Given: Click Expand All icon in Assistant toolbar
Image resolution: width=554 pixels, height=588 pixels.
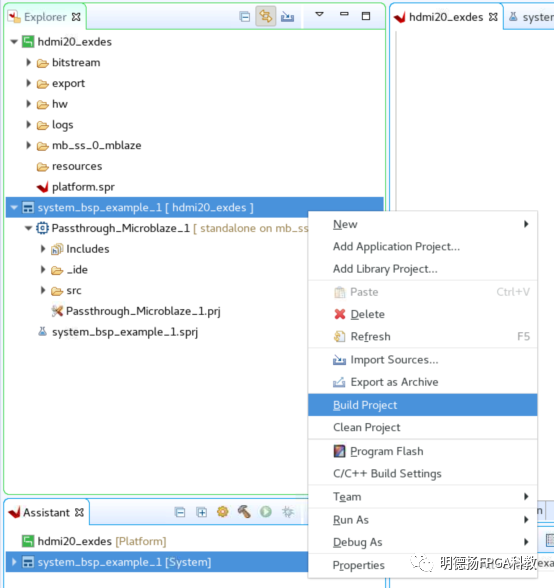Looking at the screenshot, I should click(201, 512).
